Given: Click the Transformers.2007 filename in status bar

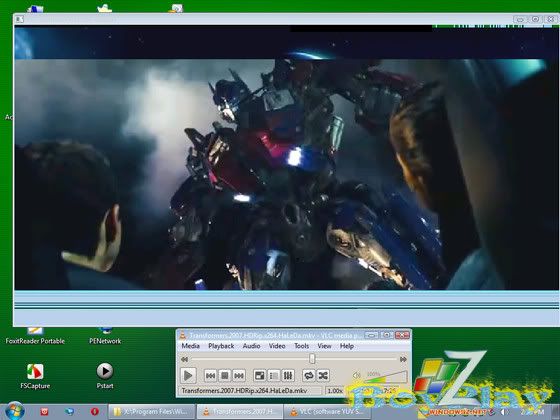Looking at the screenshot, I should 244,391.
